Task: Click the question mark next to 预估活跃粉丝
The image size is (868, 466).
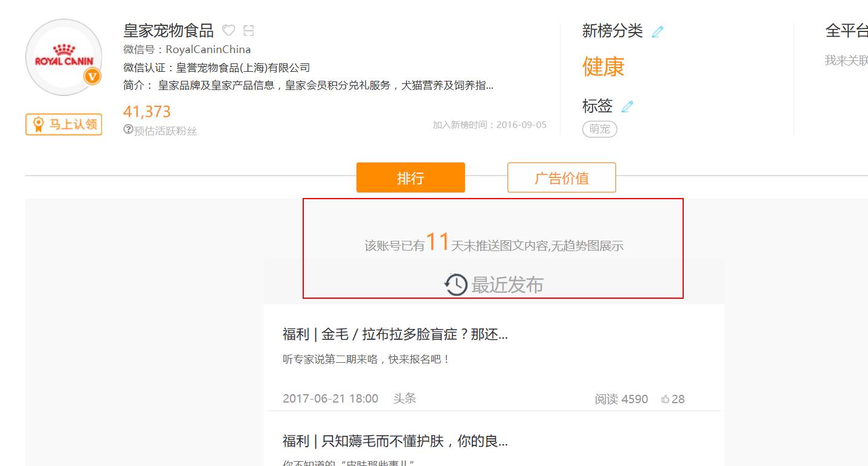Action: [x=128, y=129]
